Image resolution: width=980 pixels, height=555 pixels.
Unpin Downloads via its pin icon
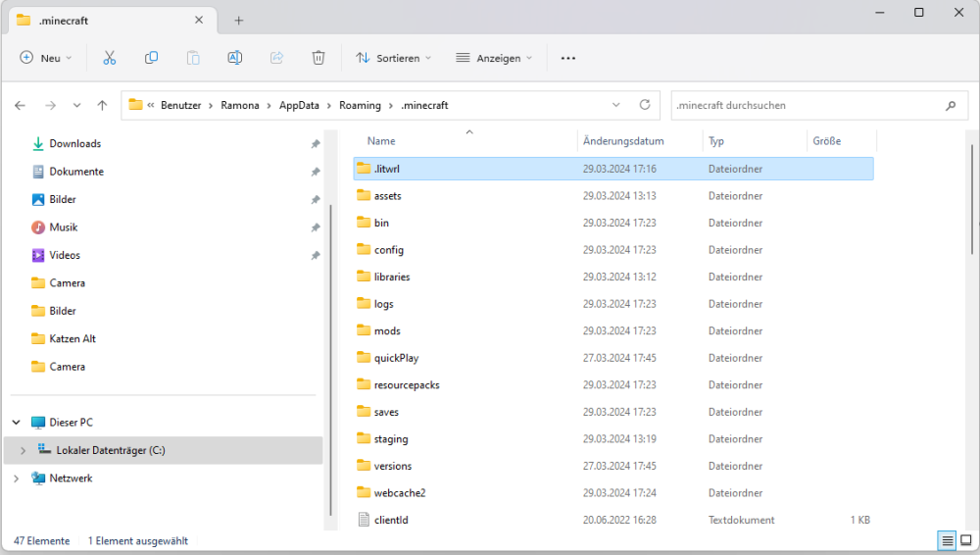[316, 144]
